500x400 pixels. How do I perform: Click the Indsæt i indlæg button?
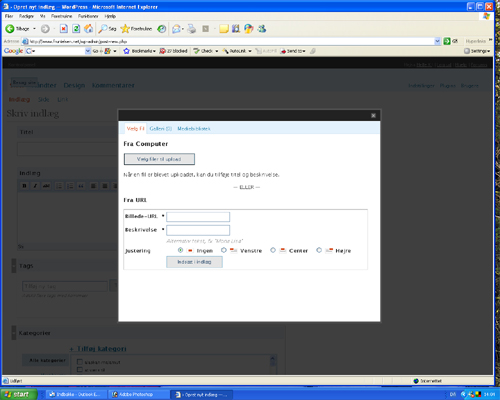[194, 262]
